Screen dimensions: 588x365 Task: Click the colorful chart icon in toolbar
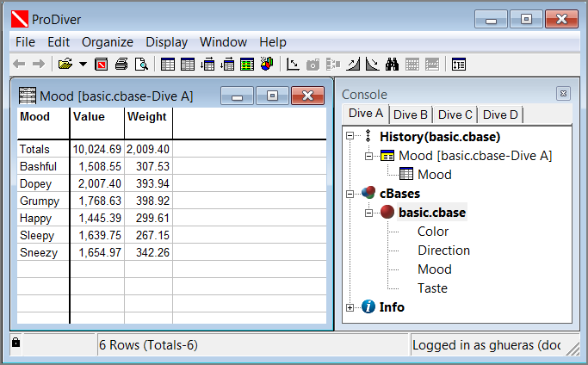tap(266, 64)
